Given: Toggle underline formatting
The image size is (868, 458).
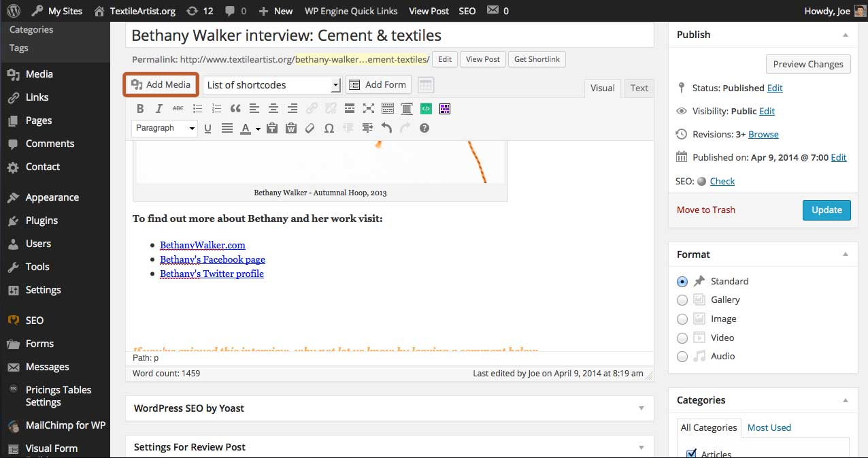Looking at the screenshot, I should [207, 128].
